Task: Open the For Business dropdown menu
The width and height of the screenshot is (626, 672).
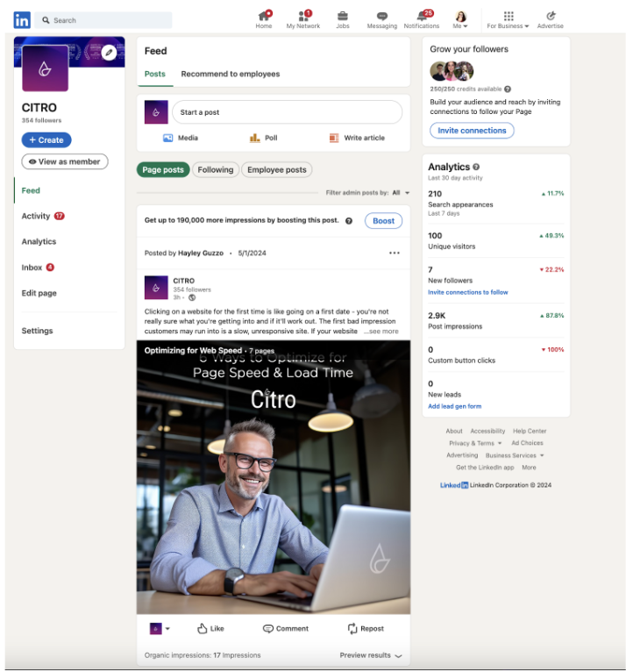Action: (x=508, y=19)
